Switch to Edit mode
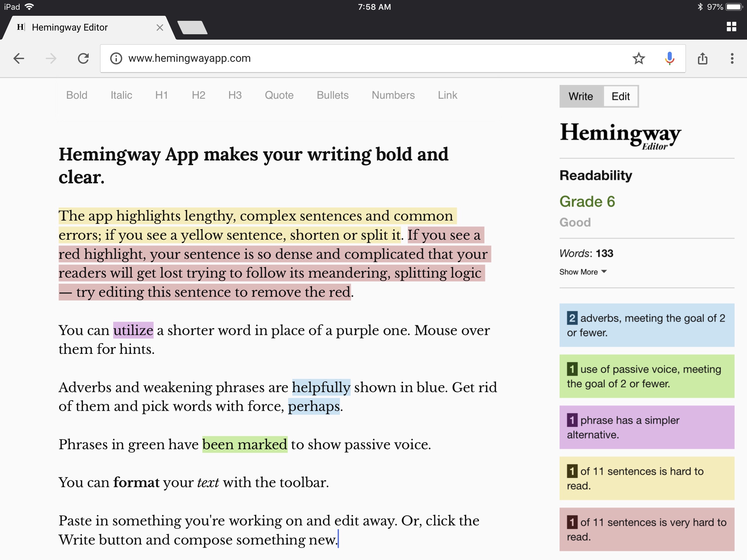This screenshot has width=747, height=560. 620,97
